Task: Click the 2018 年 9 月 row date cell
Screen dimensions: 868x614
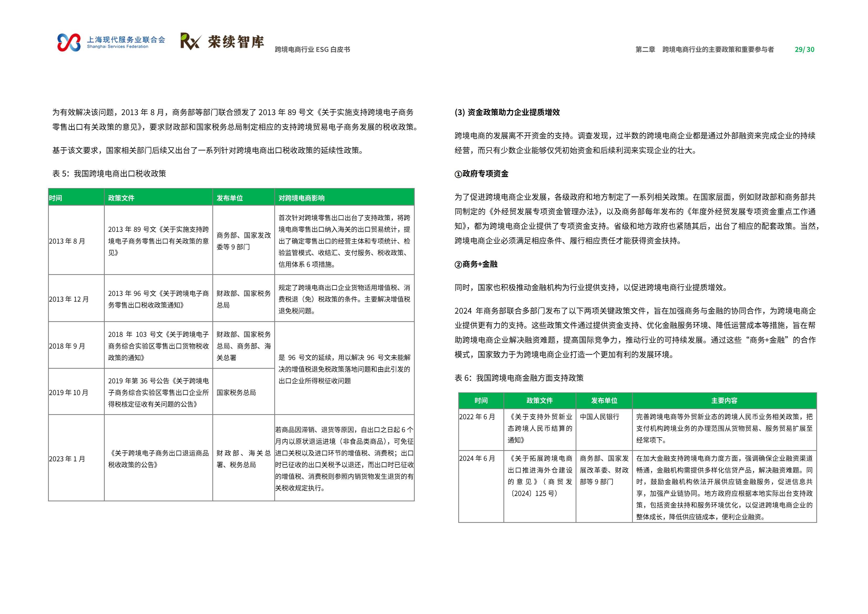Action: [76, 345]
